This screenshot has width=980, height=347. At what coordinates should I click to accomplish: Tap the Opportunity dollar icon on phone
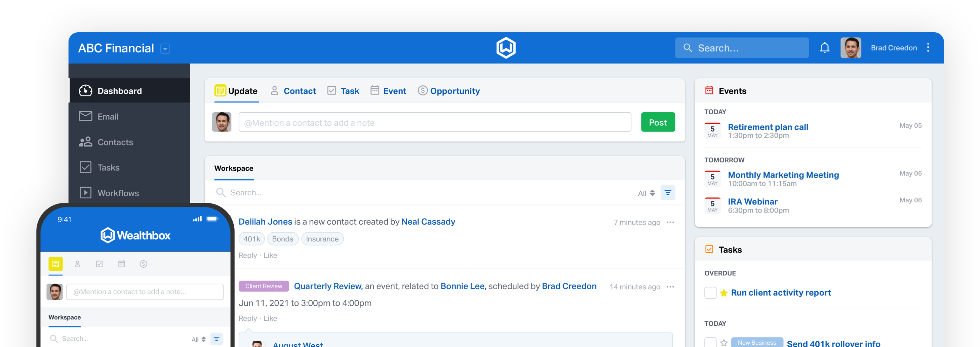tap(143, 264)
